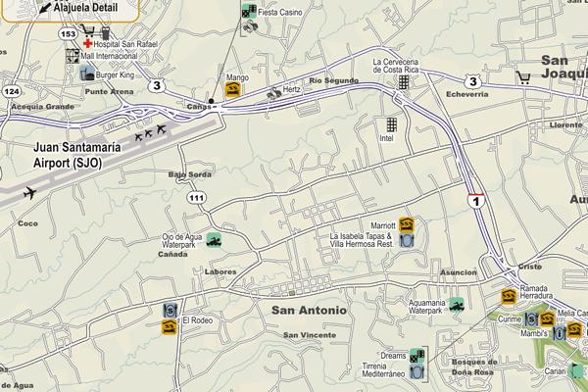Screen dimensions: 588x392
Task: Open the Alajuela Detail inset label
Action: (x=85, y=8)
